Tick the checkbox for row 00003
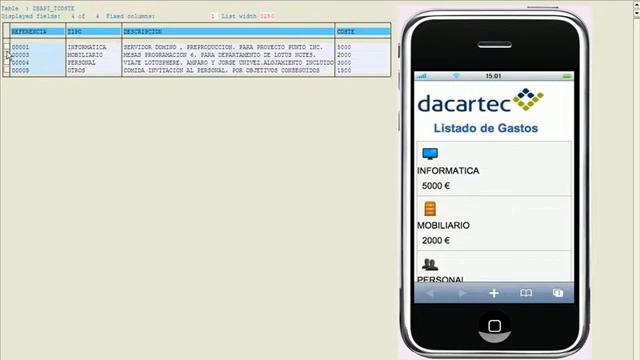The width and height of the screenshot is (640, 360). [x=6, y=53]
